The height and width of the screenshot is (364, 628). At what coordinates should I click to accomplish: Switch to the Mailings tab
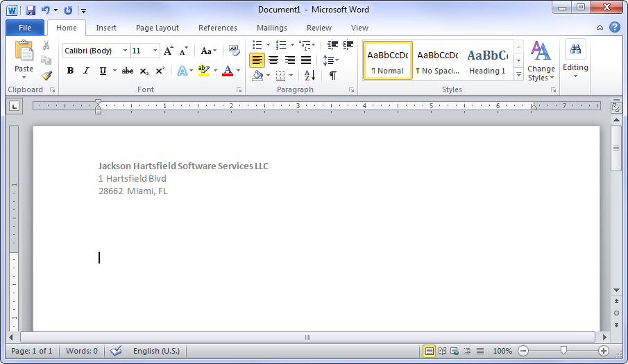pos(272,28)
